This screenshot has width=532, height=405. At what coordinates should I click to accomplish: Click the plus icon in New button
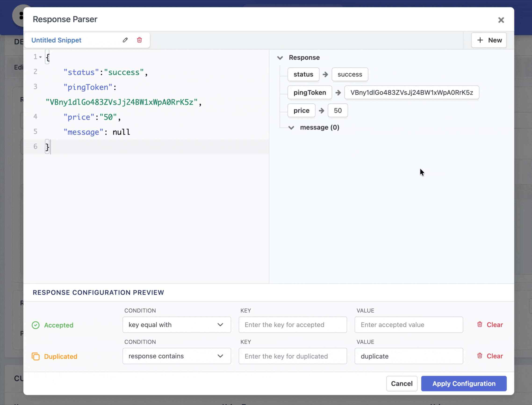[x=480, y=40]
